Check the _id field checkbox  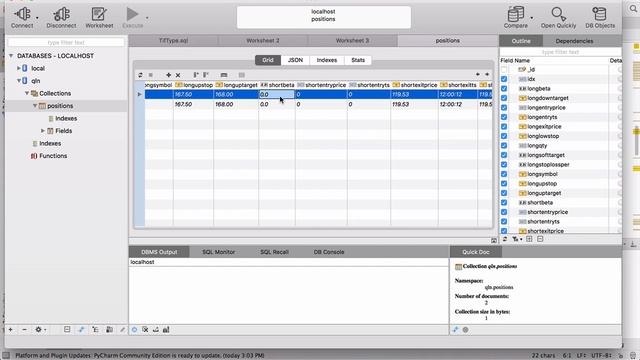pos(504,70)
